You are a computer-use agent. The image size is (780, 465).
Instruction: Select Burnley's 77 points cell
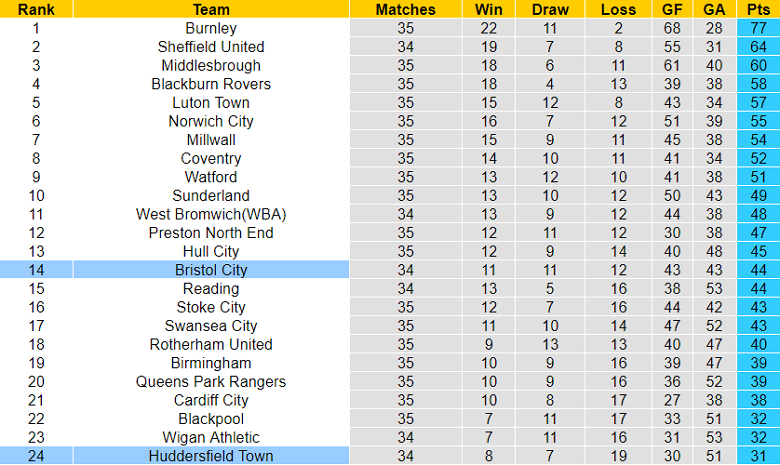pyautogui.click(x=758, y=28)
